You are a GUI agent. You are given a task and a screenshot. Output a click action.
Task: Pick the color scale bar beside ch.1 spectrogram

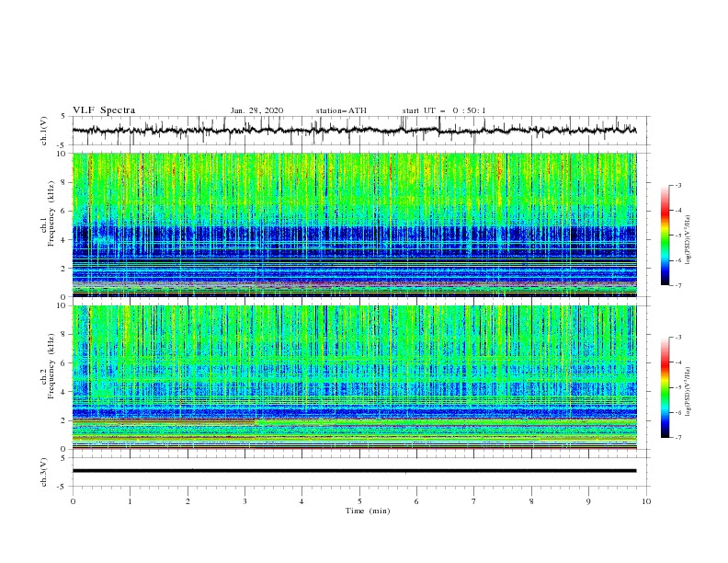click(665, 236)
